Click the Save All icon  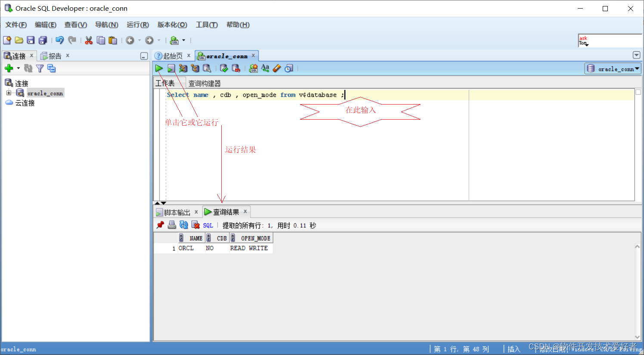(43, 40)
